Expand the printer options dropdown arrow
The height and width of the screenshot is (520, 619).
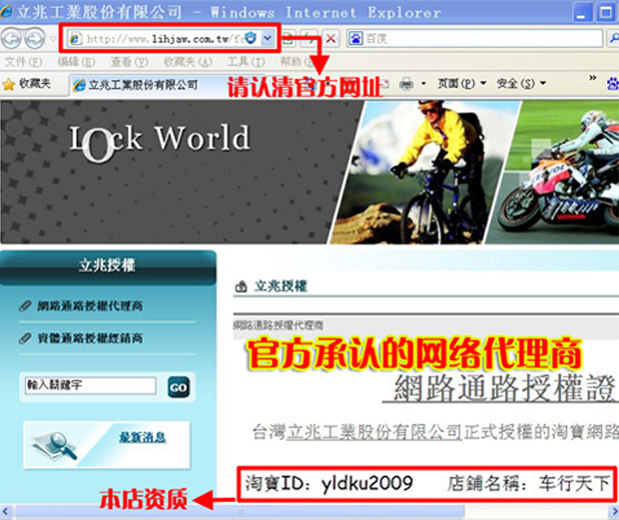coord(424,84)
